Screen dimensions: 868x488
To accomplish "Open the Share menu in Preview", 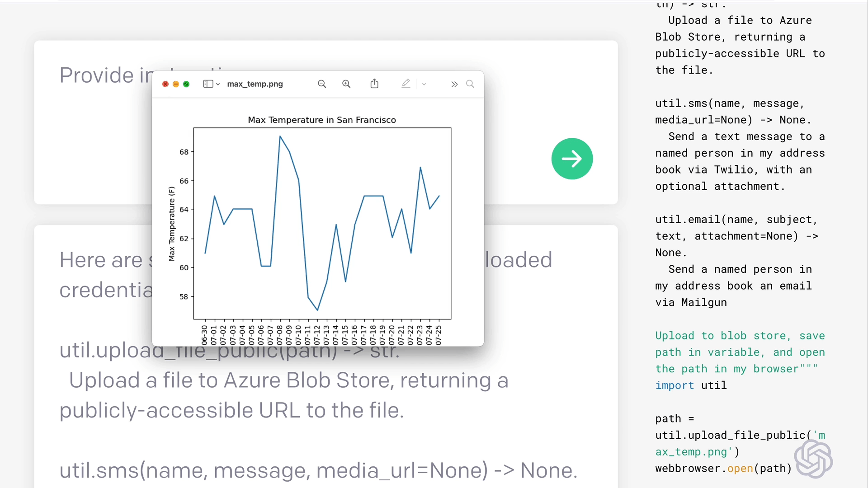I will [x=374, y=84].
